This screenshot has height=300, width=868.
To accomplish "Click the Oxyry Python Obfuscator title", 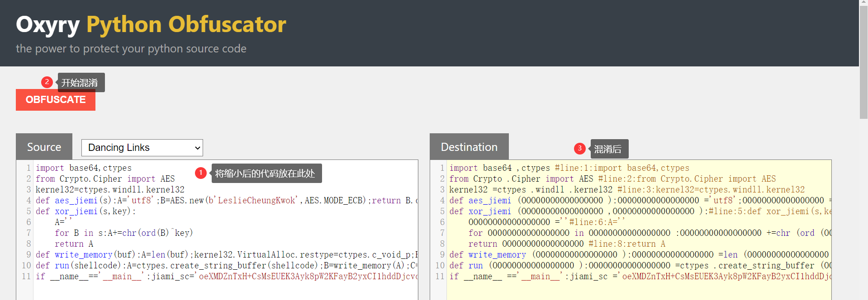I will coord(151,24).
